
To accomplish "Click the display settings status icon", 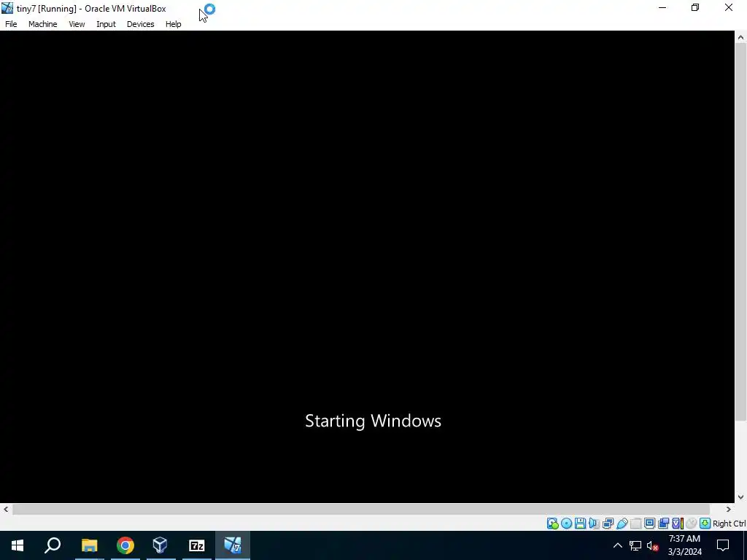I will tap(650, 524).
